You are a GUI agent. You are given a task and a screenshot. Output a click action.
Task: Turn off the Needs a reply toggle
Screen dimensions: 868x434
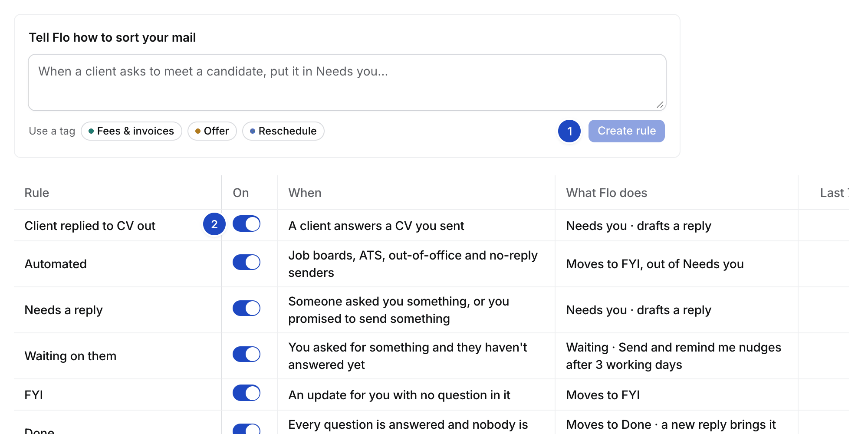coord(247,308)
